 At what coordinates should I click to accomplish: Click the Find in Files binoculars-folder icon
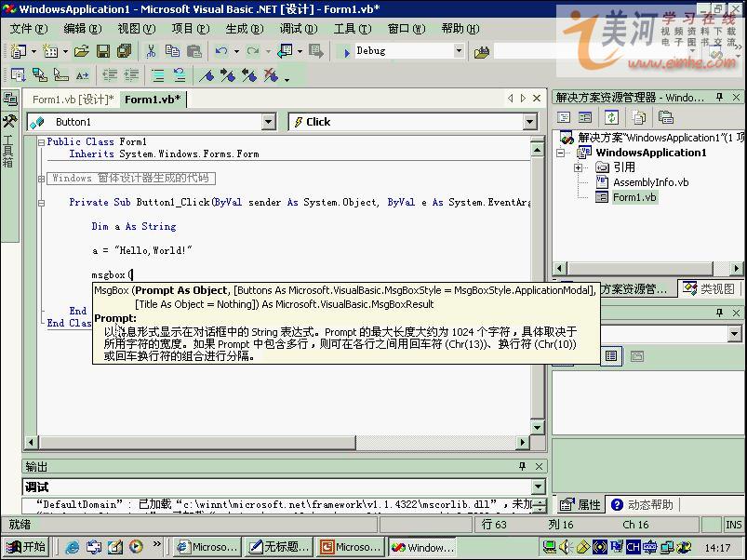click(482, 52)
